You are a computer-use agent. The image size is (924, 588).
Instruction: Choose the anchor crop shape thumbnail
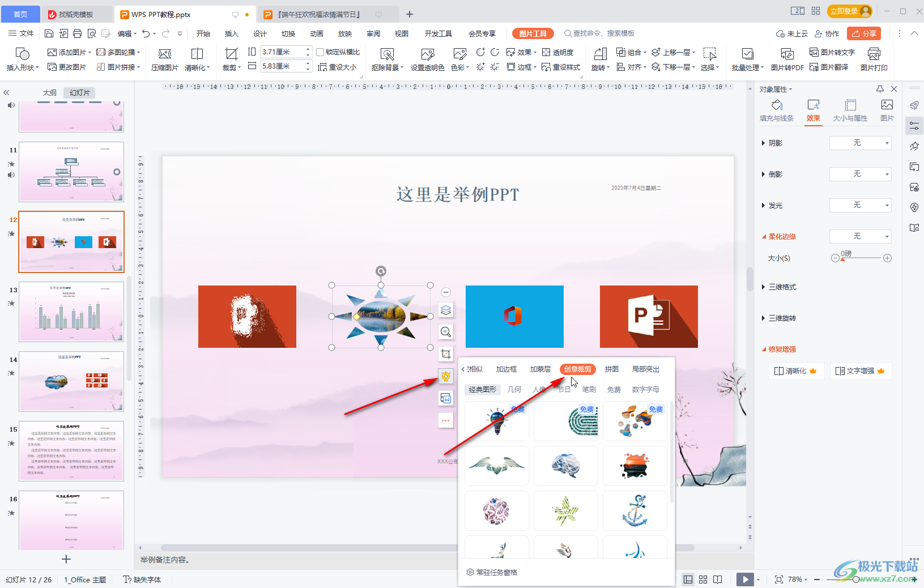(635, 510)
